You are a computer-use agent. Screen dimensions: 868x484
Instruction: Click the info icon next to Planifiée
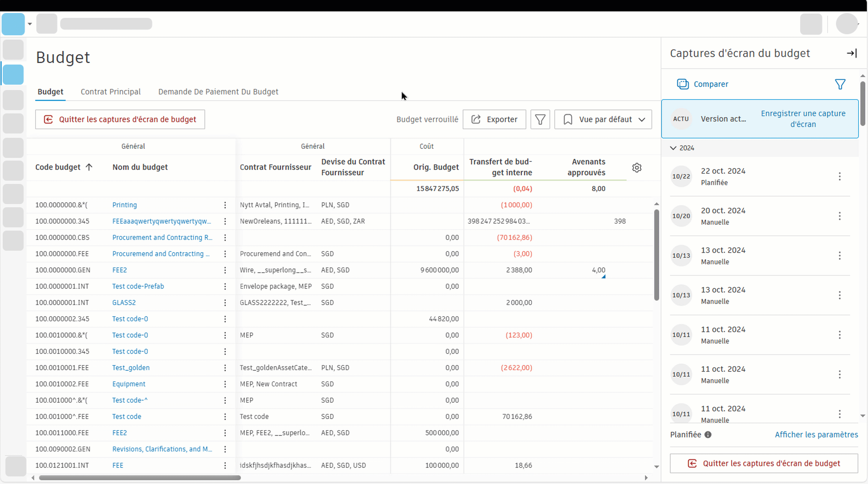pos(708,435)
